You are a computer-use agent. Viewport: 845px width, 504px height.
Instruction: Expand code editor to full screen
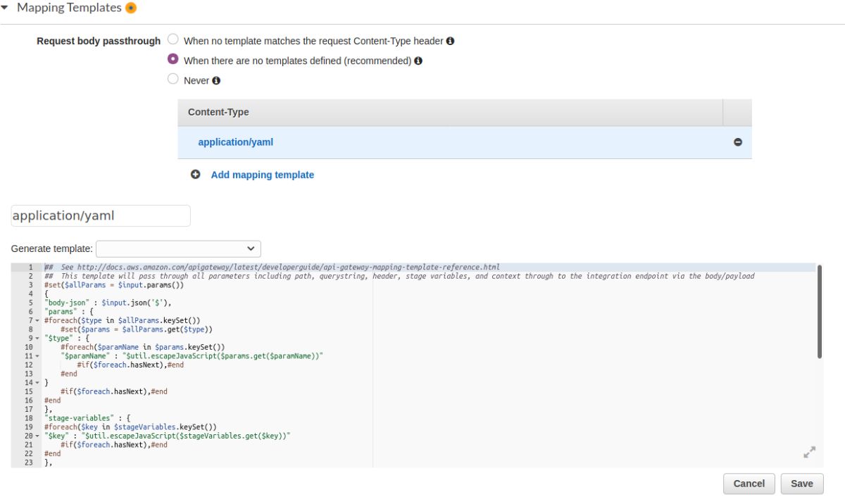tap(809, 453)
